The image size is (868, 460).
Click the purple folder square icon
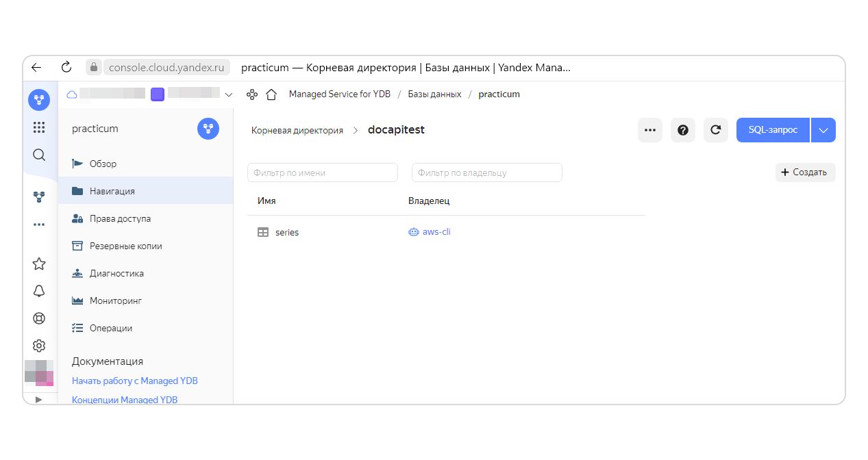coord(158,94)
